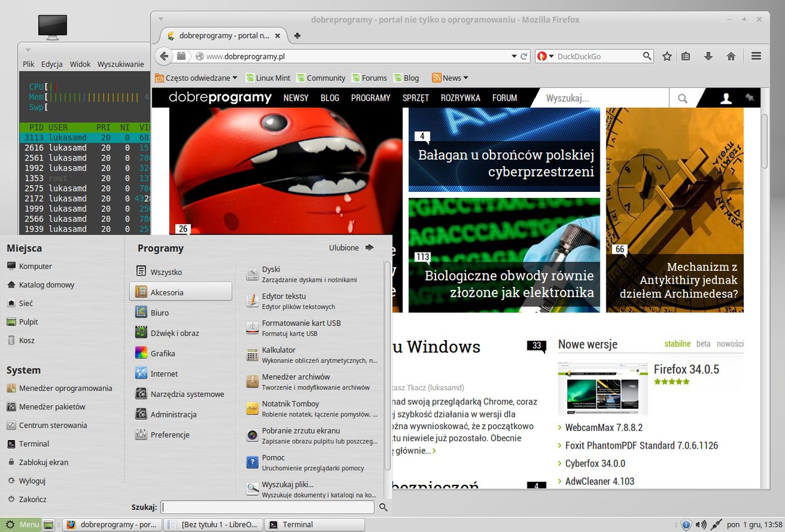Go to PROGRAMY site section
The width and height of the screenshot is (785, 532).
coord(371,98)
